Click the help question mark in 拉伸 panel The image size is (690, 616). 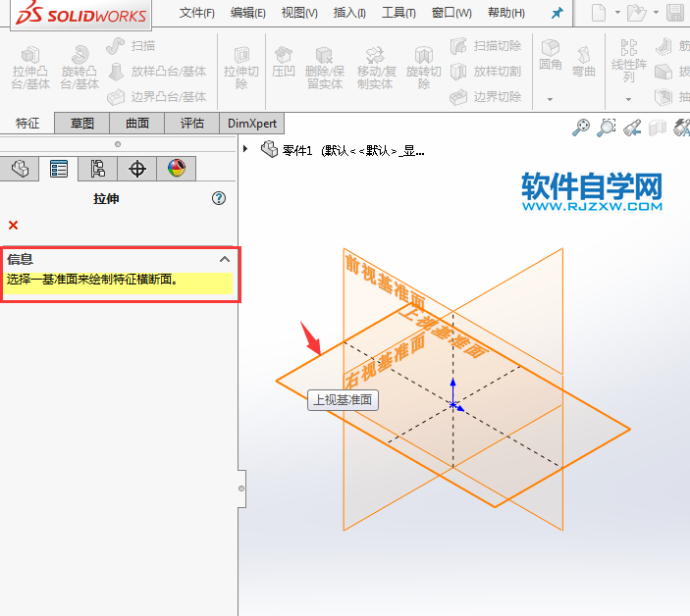pos(219,198)
